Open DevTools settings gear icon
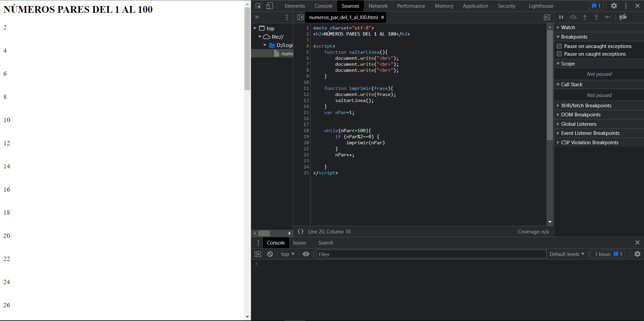The image size is (644, 321). 614,6
